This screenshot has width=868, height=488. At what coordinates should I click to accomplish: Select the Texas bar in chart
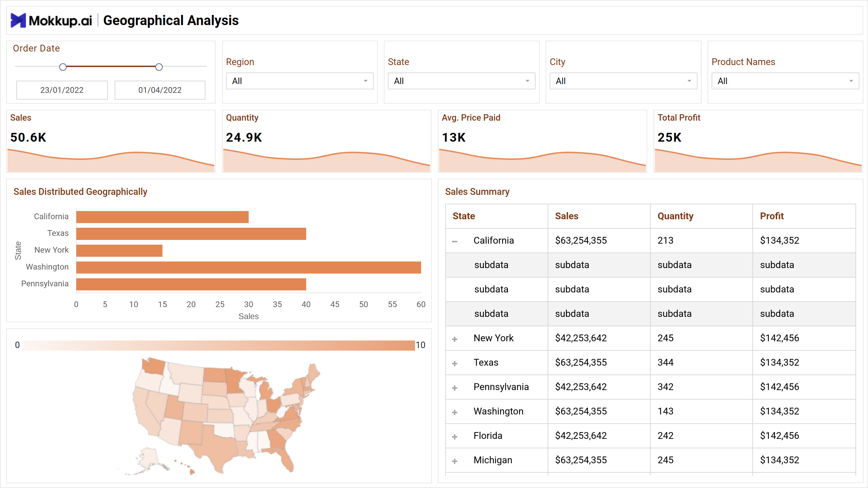[191, 234]
